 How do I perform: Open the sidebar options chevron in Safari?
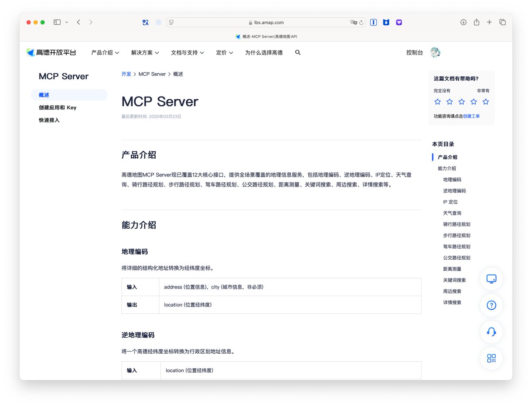(x=67, y=22)
